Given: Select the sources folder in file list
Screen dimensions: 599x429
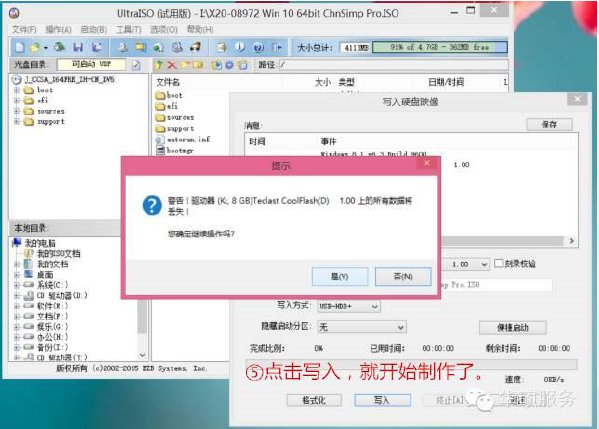Looking at the screenshot, I should (180, 118).
